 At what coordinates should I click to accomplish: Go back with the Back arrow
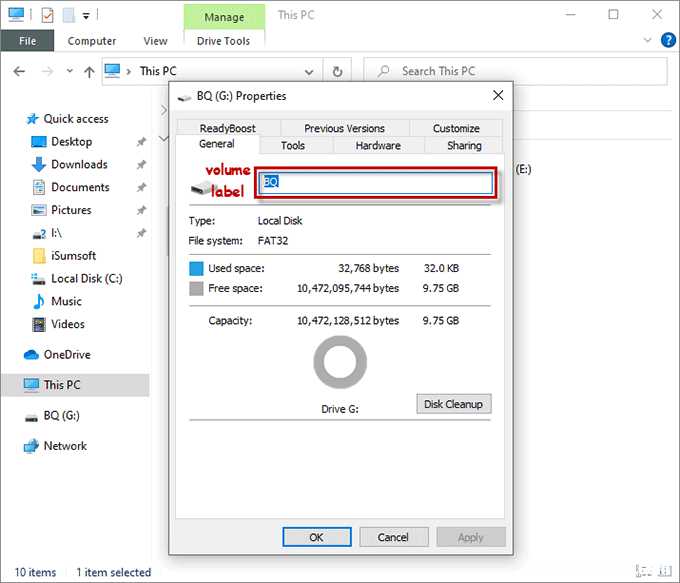point(19,71)
